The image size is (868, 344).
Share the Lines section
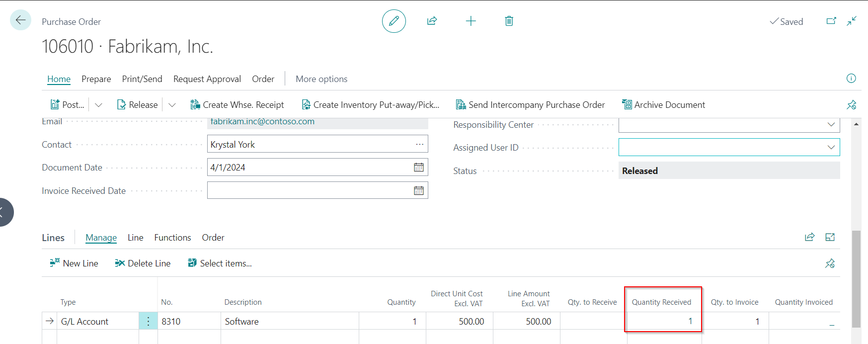click(810, 237)
